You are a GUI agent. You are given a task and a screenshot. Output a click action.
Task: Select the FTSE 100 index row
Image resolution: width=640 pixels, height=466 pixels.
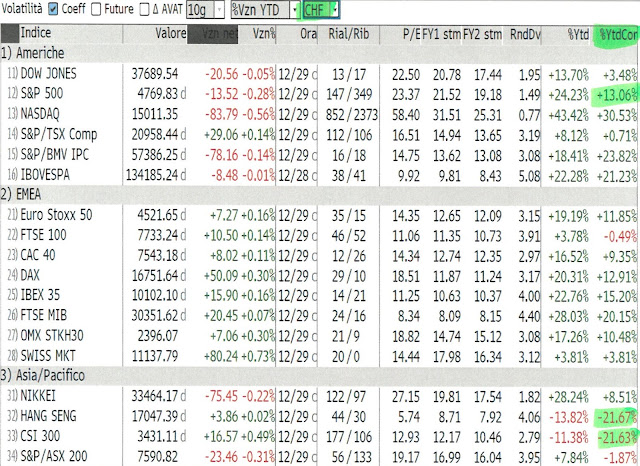click(x=319, y=235)
